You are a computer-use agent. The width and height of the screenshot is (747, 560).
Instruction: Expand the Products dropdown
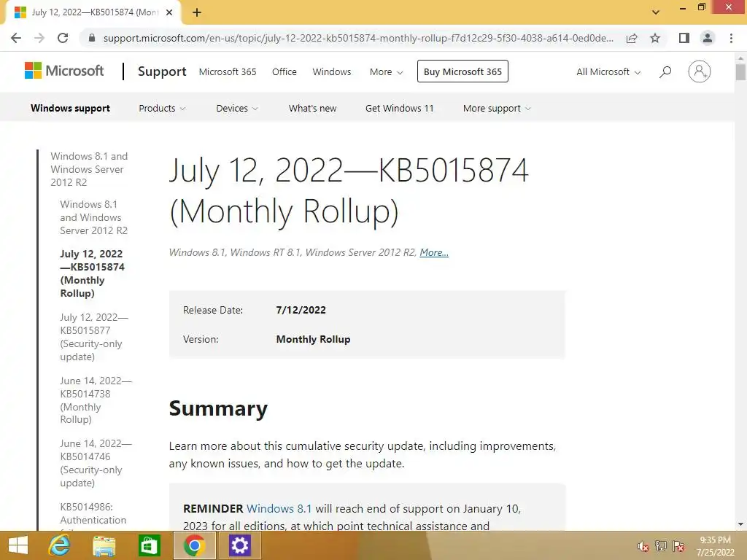coord(162,109)
